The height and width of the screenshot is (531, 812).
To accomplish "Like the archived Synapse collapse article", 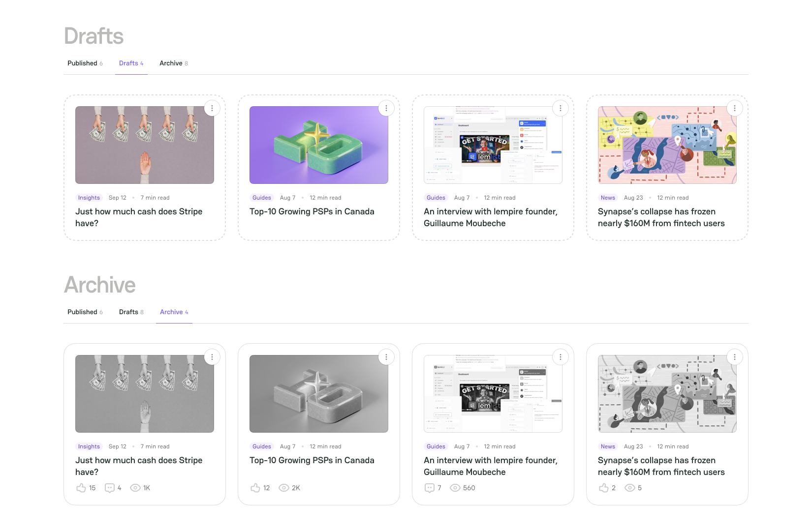I will [604, 488].
